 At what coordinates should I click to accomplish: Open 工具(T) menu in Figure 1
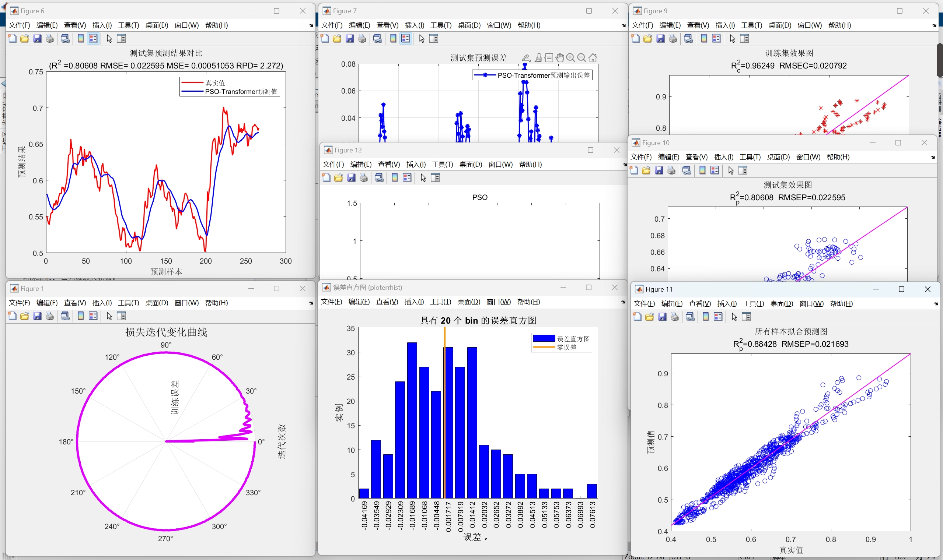click(x=128, y=303)
